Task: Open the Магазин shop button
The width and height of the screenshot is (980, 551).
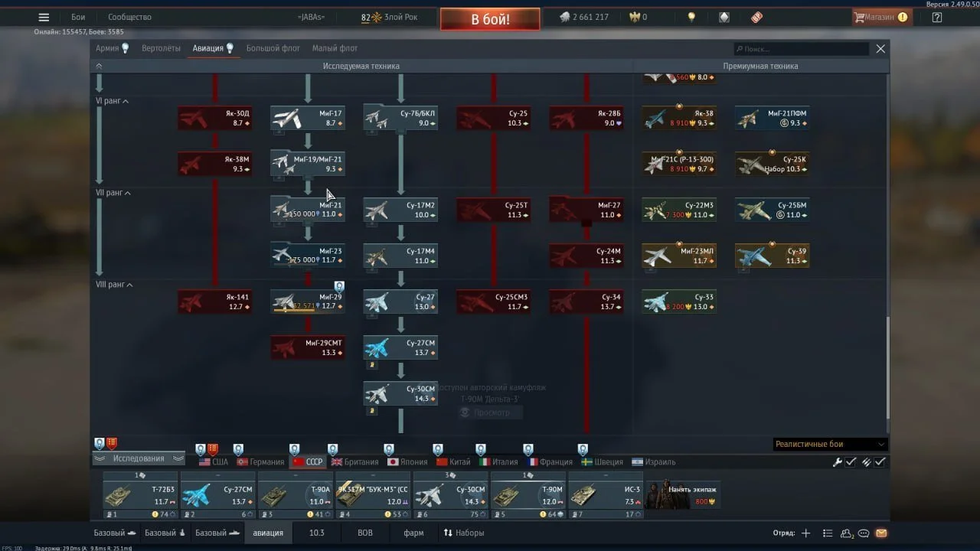Action: click(880, 17)
